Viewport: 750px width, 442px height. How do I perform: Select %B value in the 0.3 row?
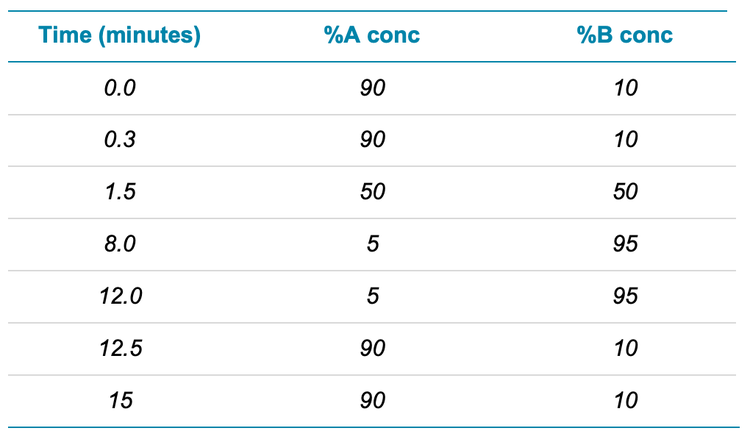pos(625,140)
